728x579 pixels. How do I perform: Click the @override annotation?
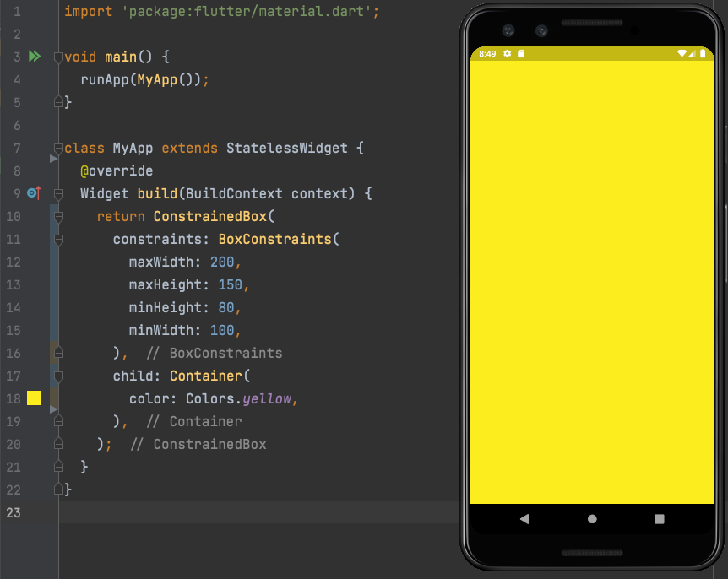(117, 170)
